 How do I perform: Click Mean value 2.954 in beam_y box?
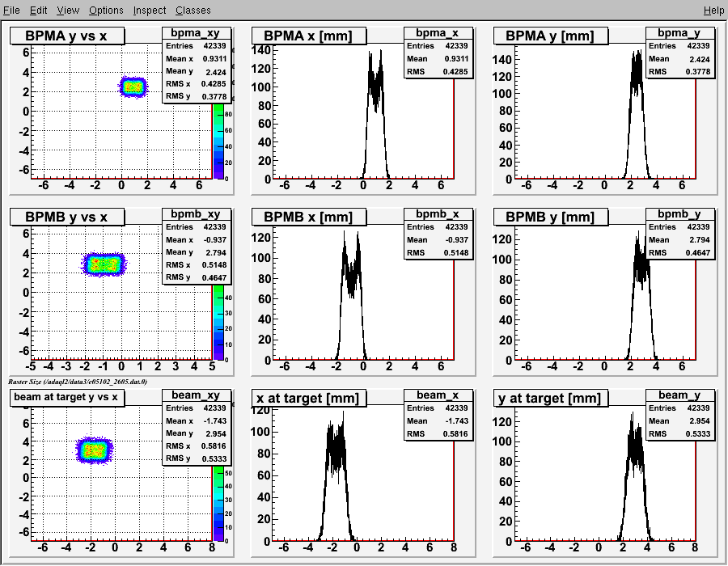coord(699,420)
